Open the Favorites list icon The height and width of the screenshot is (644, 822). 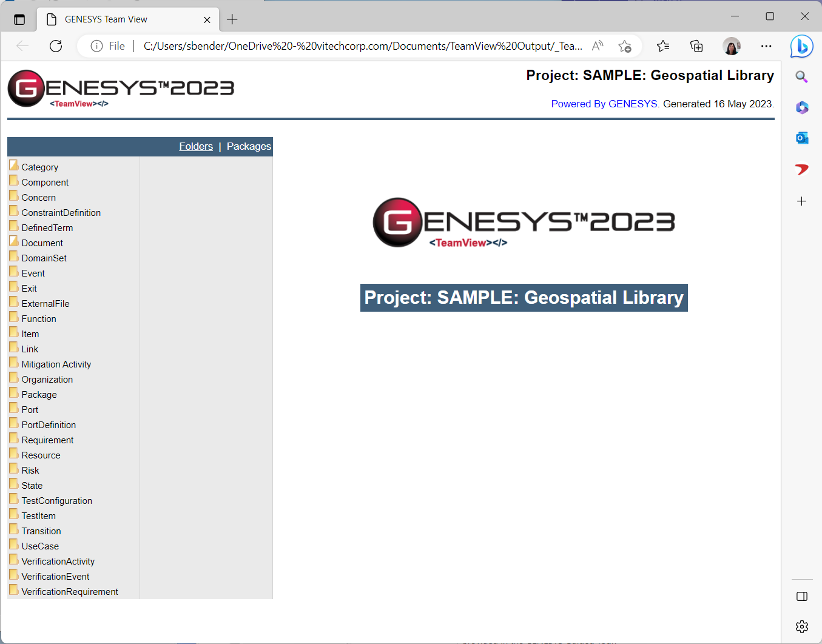coord(663,46)
